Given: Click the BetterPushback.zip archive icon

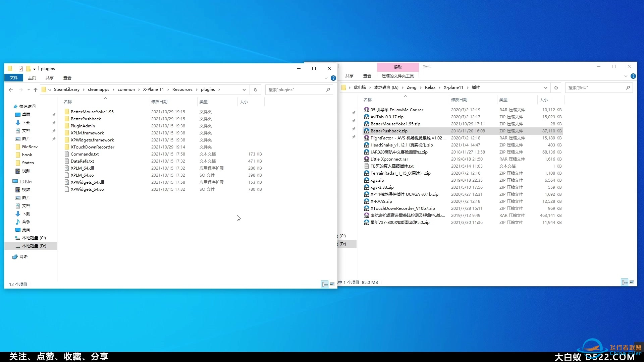Looking at the screenshot, I should point(366,131).
